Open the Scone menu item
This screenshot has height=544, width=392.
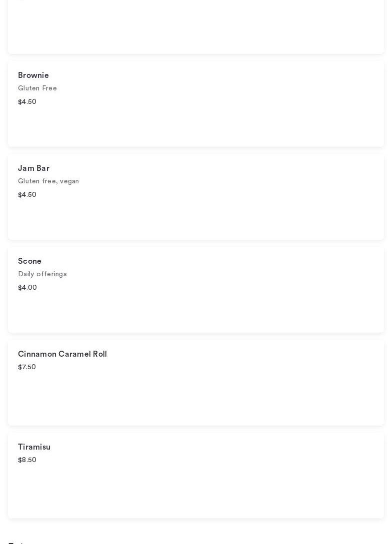pyautogui.click(x=29, y=261)
